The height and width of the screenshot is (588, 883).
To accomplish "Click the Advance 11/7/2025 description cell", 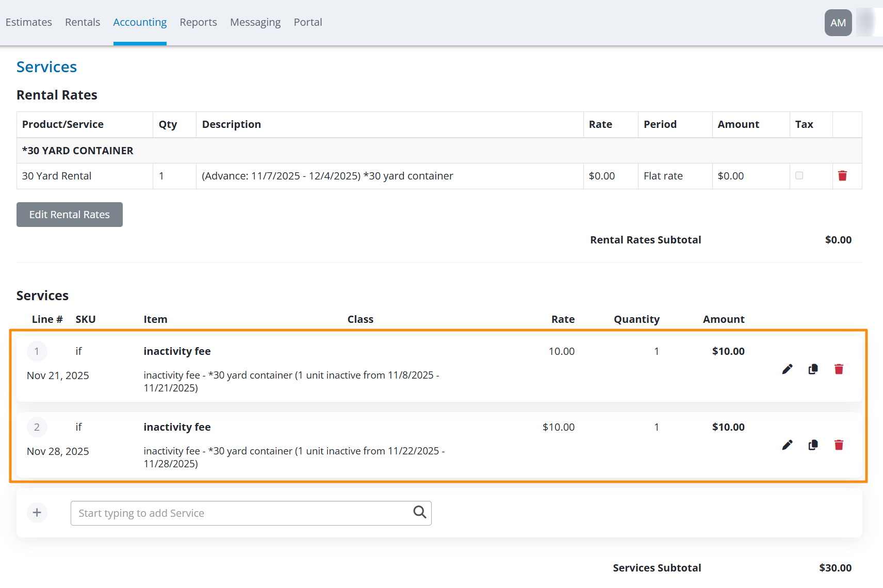I will tap(390, 176).
